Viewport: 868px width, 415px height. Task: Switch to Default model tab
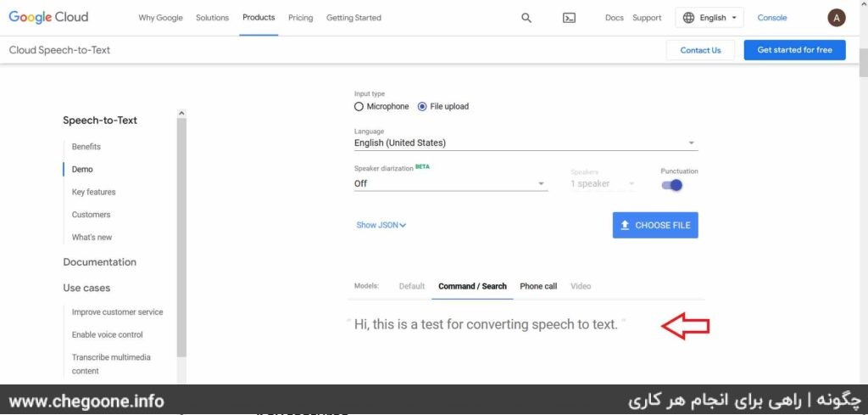coord(412,287)
